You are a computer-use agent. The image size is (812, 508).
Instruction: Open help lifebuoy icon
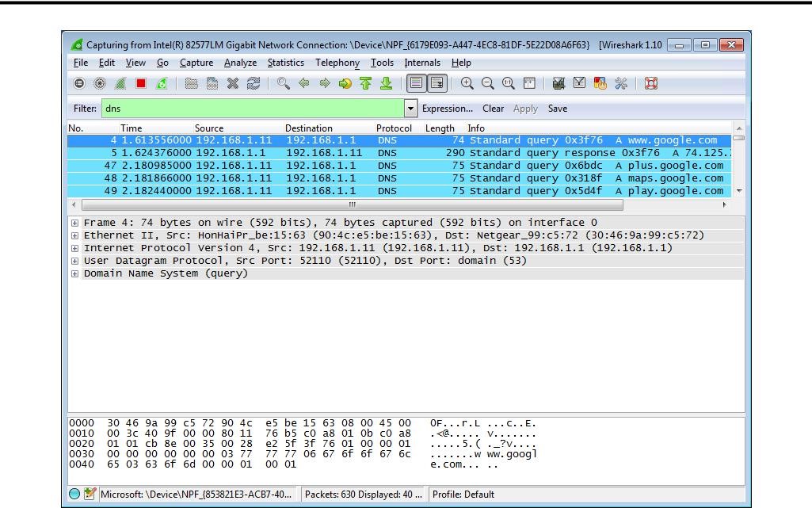click(651, 83)
